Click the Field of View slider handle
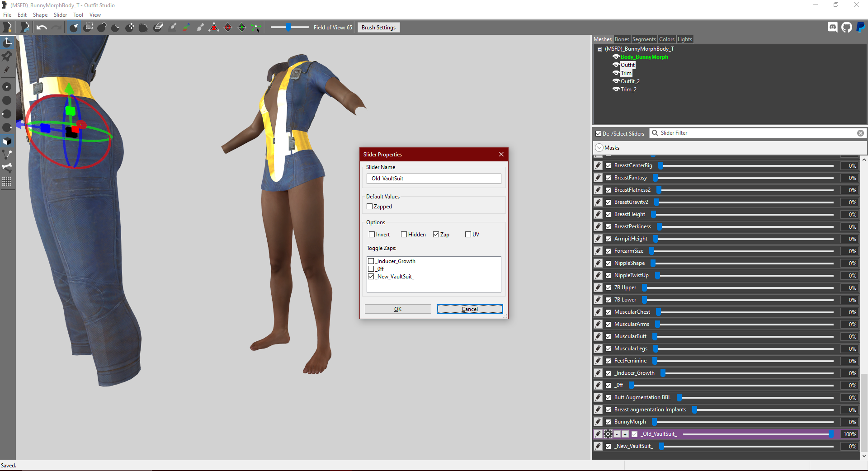 pos(288,28)
